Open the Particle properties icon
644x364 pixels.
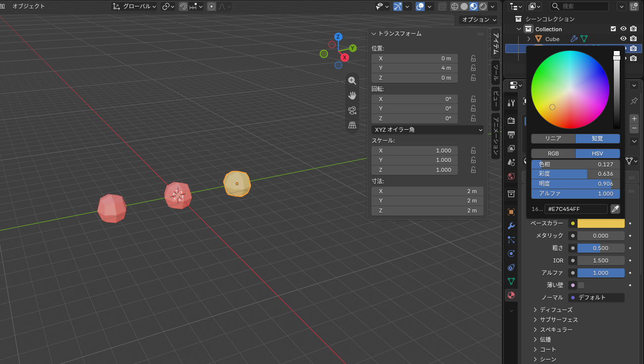click(511, 240)
